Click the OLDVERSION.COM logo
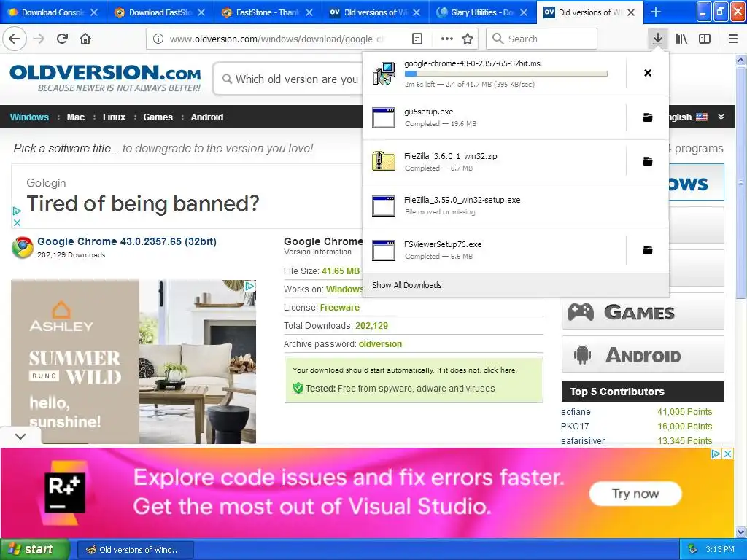Image resolution: width=747 pixels, height=560 pixels. click(105, 78)
